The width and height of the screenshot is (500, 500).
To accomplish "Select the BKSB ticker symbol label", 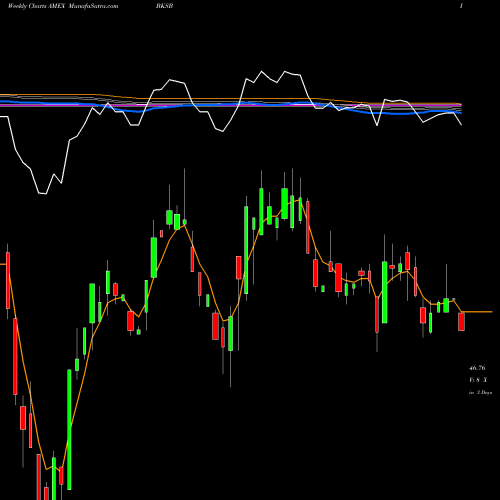I will [164, 6].
